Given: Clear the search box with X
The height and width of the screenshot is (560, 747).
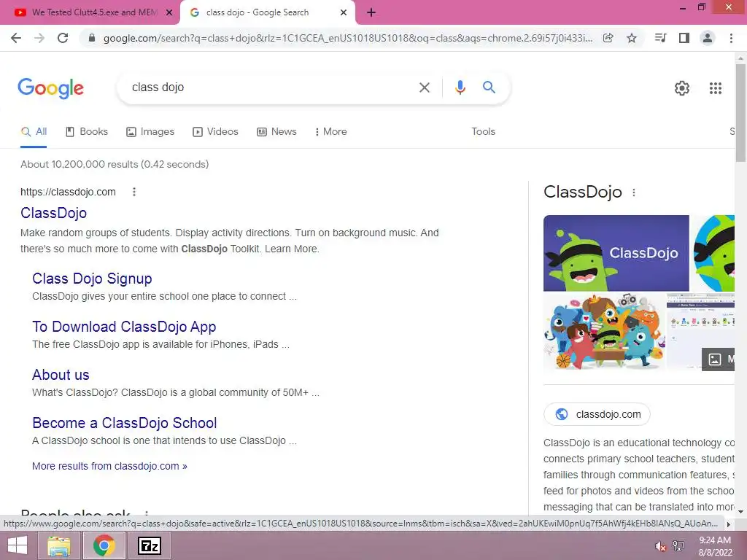Looking at the screenshot, I should click(424, 87).
